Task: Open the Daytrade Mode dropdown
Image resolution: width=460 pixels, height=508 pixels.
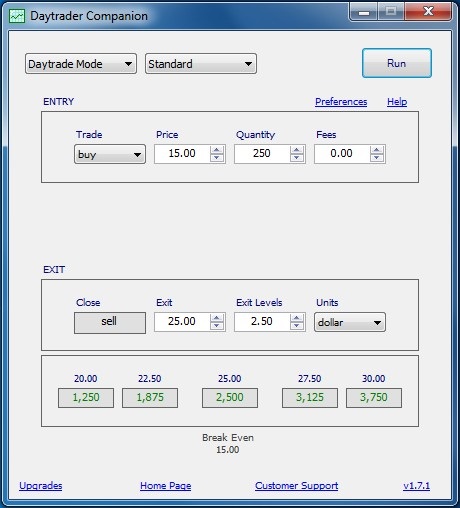Action: pos(81,64)
